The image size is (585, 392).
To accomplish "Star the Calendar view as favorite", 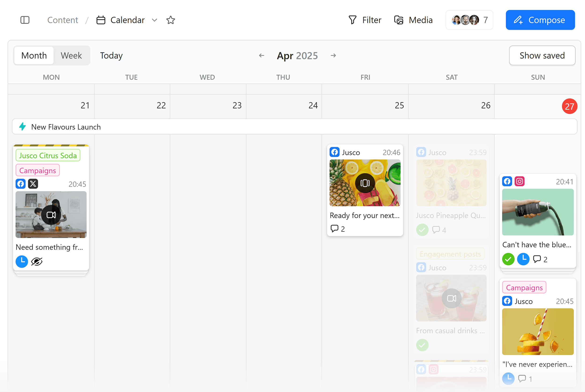I will coord(171,20).
